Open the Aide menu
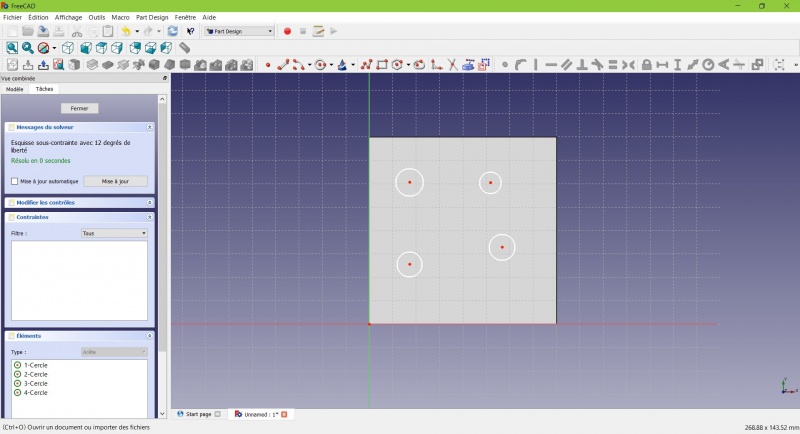Image resolution: width=800 pixels, height=434 pixels. (209, 17)
